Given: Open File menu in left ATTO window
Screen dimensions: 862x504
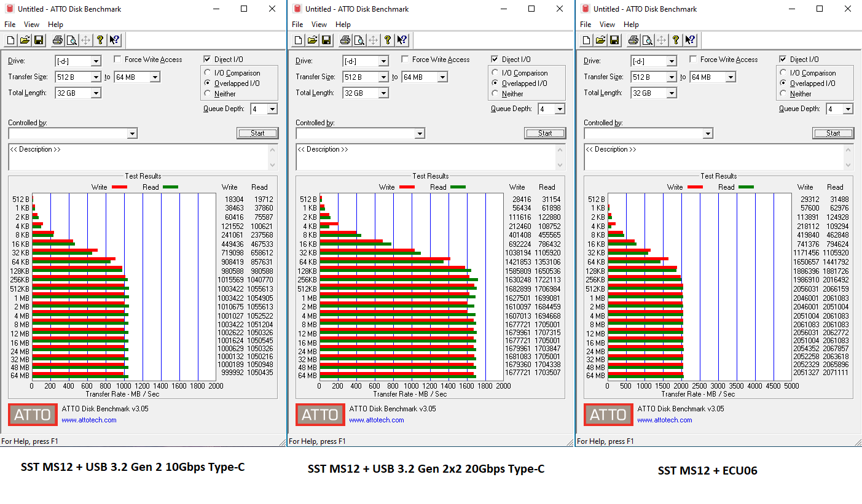Looking at the screenshot, I should pos(9,25).
